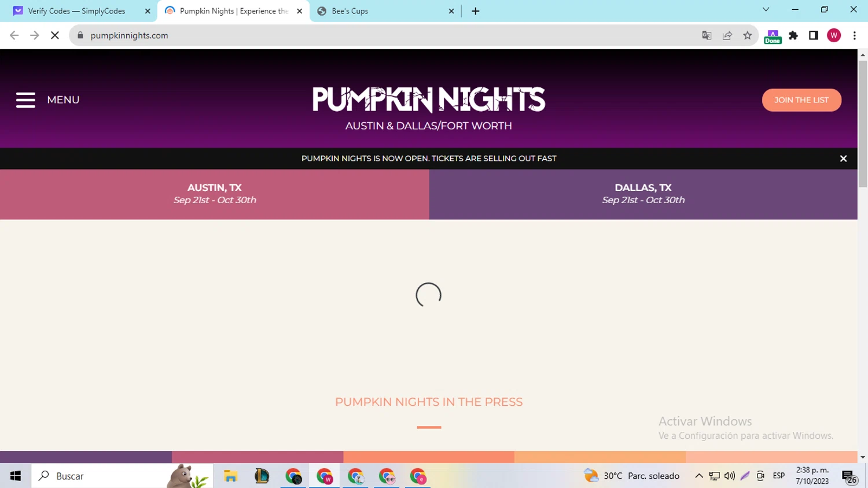
Task: Open File Explorer from taskbar
Action: point(231,476)
